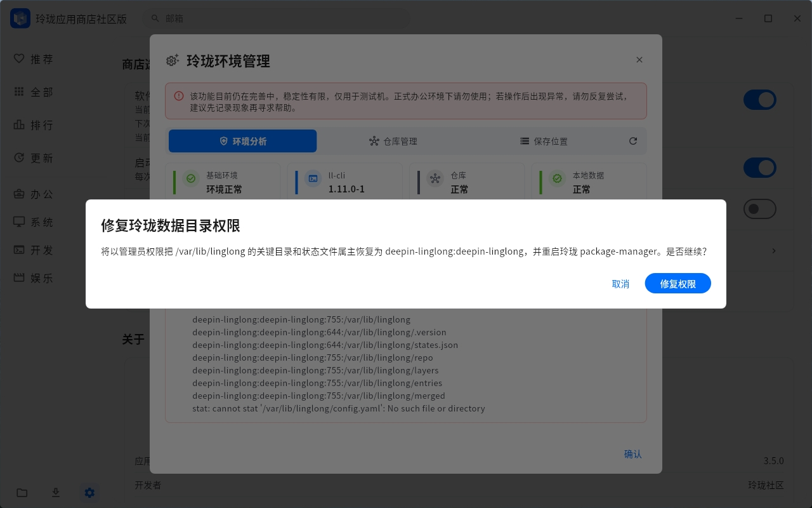
Task: Select the /var/lib/linglong/entries permission line
Action: click(318, 383)
